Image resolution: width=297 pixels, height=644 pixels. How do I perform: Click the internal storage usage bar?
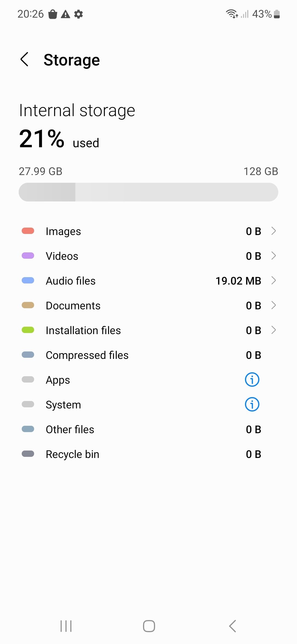click(148, 192)
